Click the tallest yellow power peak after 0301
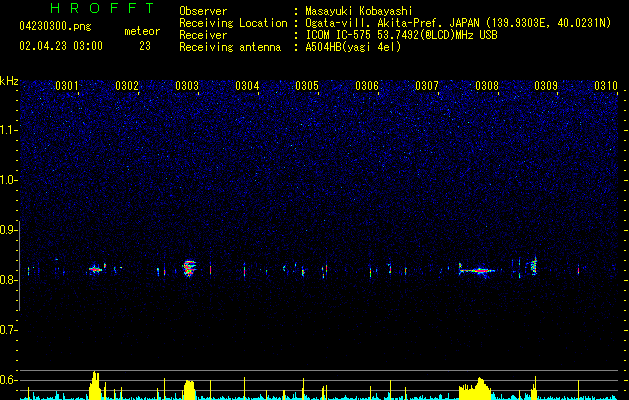Viewport: 629px width, 400px height. point(95,385)
